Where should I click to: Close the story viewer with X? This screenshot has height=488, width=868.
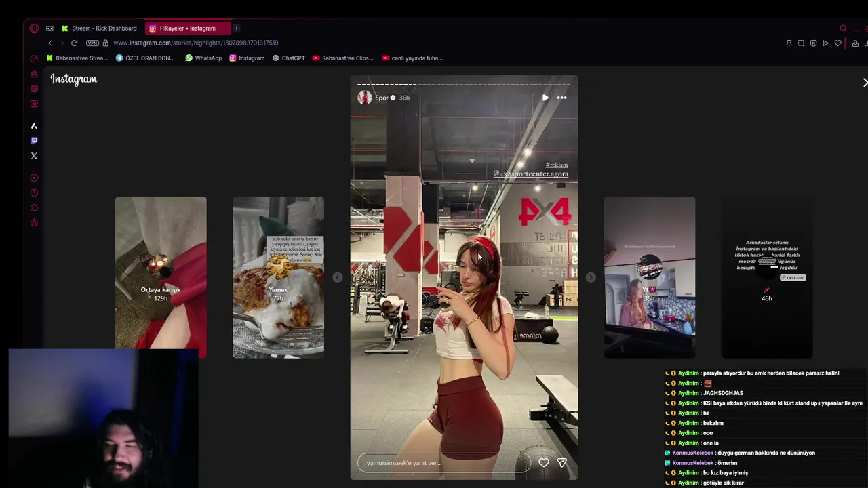pyautogui.click(x=865, y=83)
